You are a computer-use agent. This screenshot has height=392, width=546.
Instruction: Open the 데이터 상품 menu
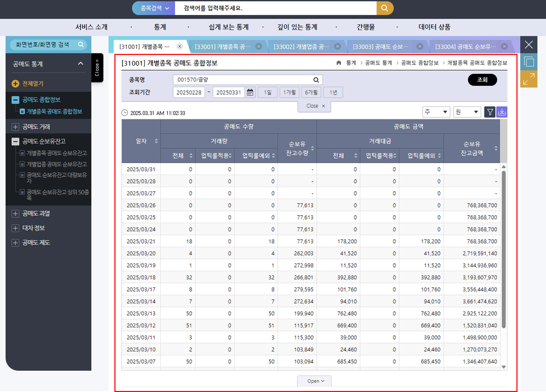coord(434,27)
